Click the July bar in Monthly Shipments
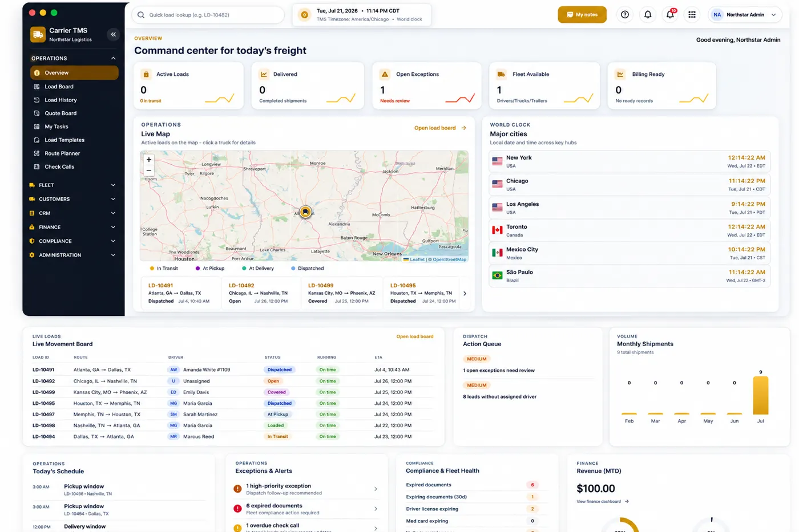 [761, 395]
